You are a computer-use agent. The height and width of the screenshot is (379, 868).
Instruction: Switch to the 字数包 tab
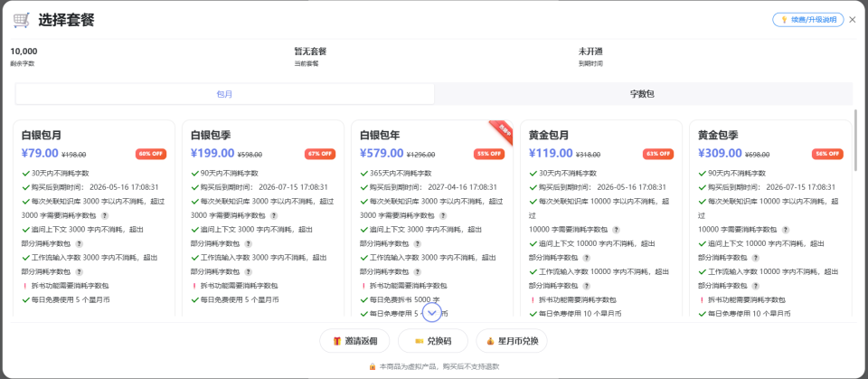[x=643, y=94]
